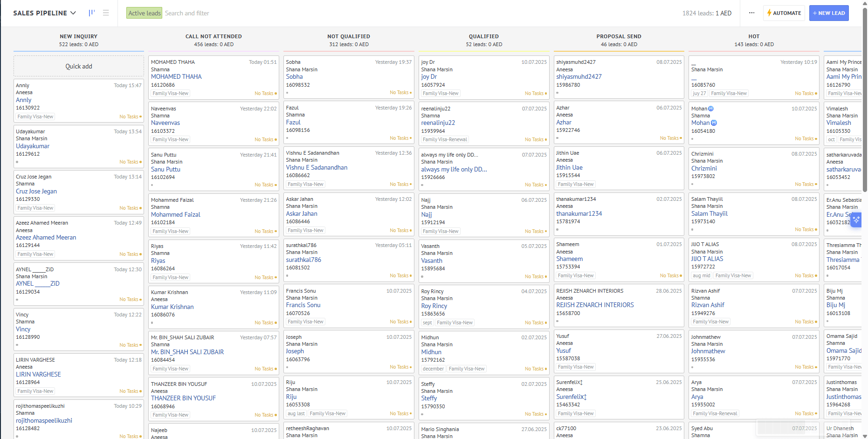Image resolution: width=868 pixels, height=439 pixels.
Task: Click Family Visa-Renewal tag on reenalinju22 card
Action: click(x=445, y=139)
